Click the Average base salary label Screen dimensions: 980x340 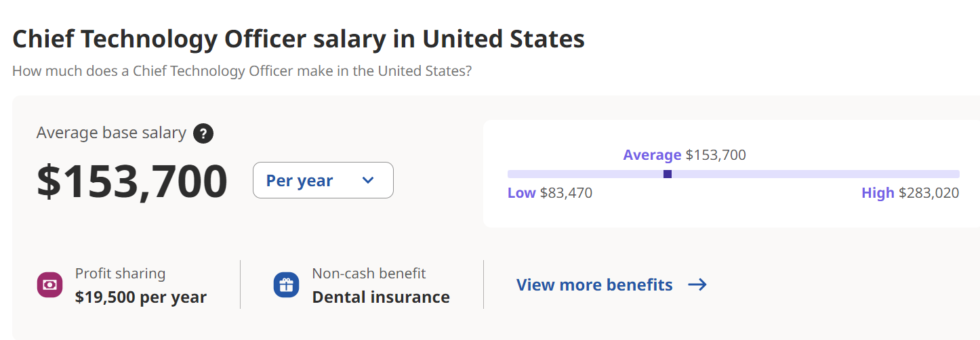[x=111, y=133]
